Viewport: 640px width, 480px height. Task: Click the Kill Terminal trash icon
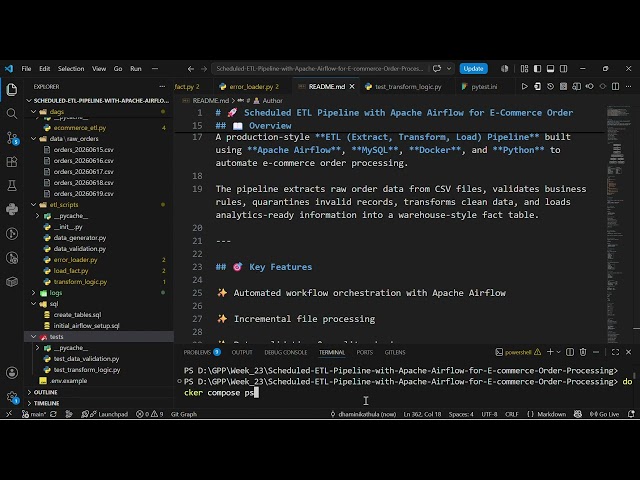click(583, 352)
